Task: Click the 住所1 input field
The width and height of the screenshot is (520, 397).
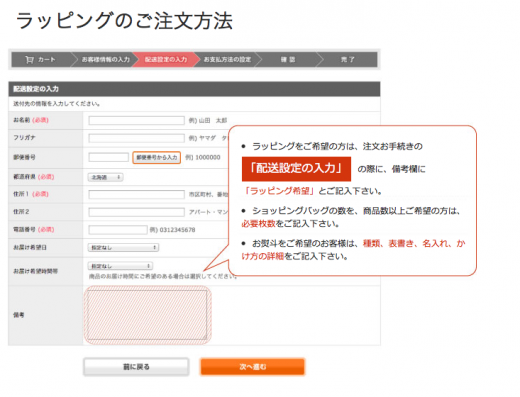Action: [x=136, y=194]
